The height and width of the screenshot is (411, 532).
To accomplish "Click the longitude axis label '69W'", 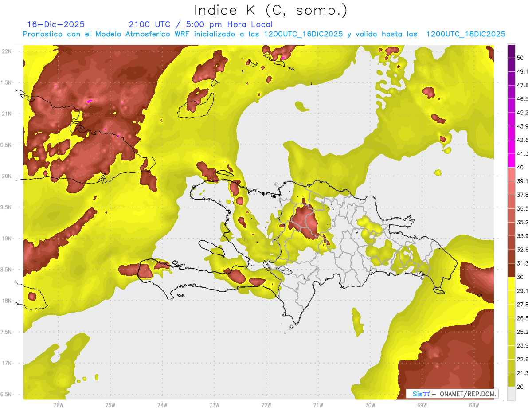I will click(x=422, y=405).
